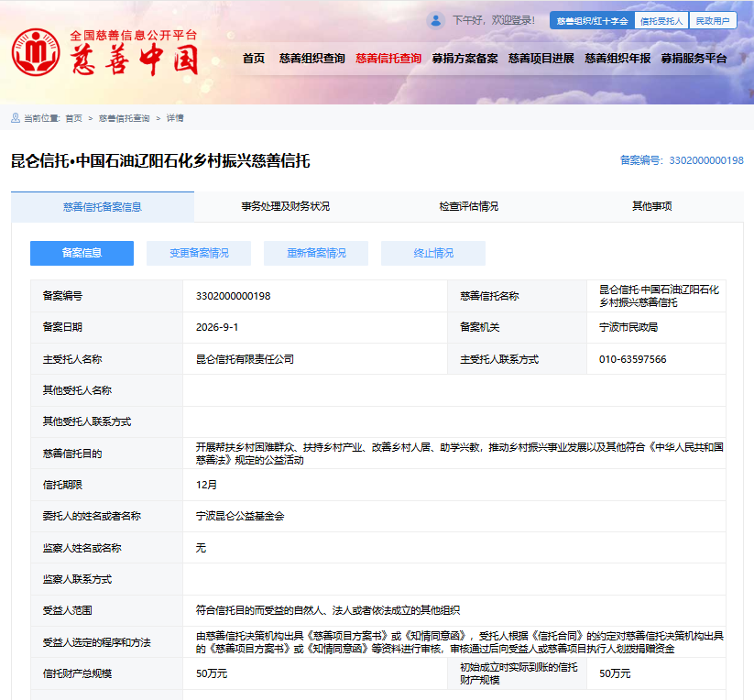This screenshot has height=700, width=754.
Task: Click the 慈善信托目的 description text
Action: pos(460,454)
